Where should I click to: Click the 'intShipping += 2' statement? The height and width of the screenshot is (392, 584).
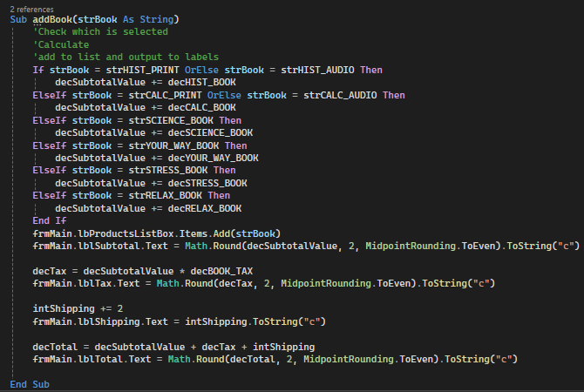click(78, 308)
